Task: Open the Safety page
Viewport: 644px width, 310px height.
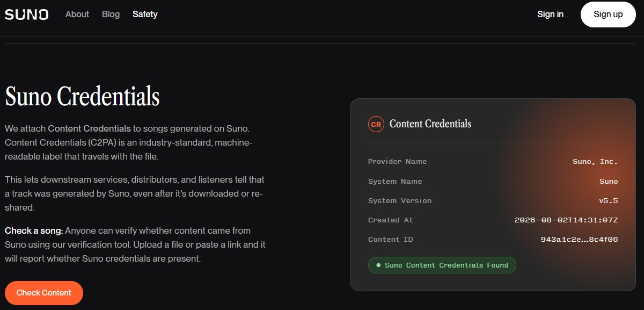Action: [x=145, y=15]
